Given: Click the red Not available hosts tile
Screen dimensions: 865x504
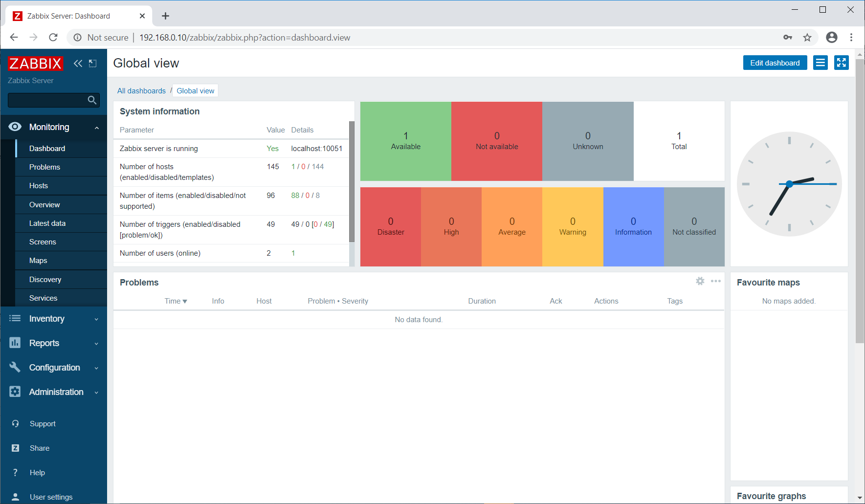Looking at the screenshot, I should [x=497, y=141].
